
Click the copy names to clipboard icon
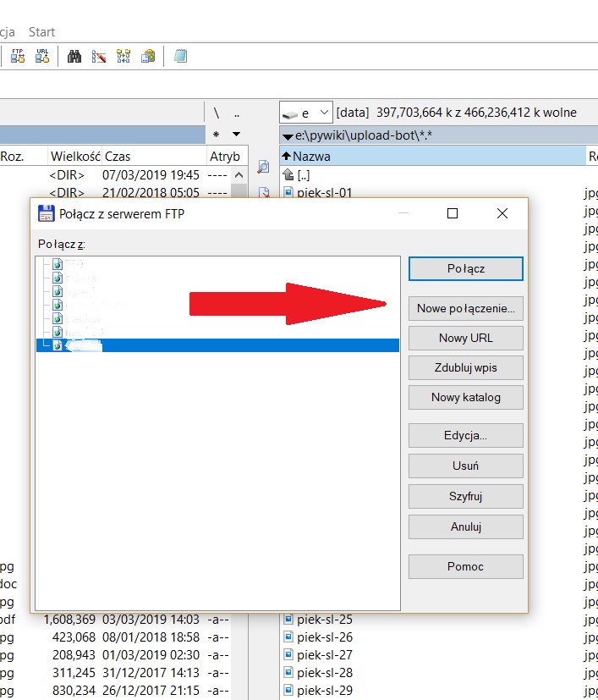(x=148, y=57)
